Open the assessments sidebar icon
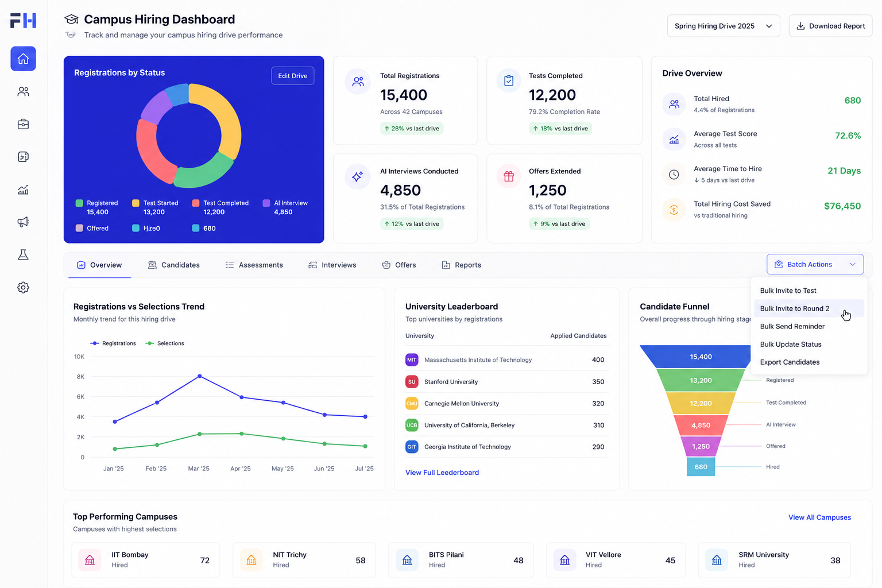Viewport: 882px width, 588px height. (23, 157)
